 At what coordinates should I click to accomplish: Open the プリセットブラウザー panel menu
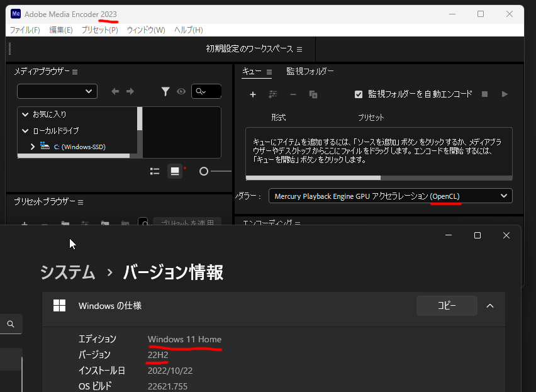pyautogui.click(x=81, y=203)
